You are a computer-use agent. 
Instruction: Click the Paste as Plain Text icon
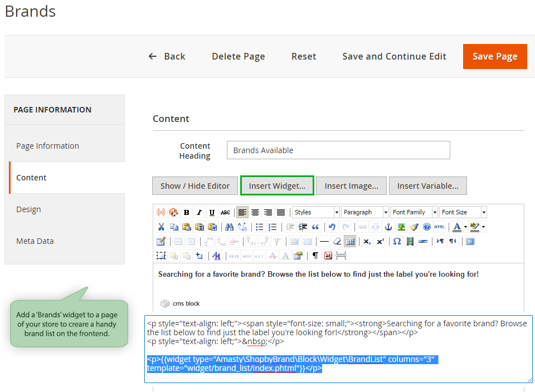pos(200,227)
